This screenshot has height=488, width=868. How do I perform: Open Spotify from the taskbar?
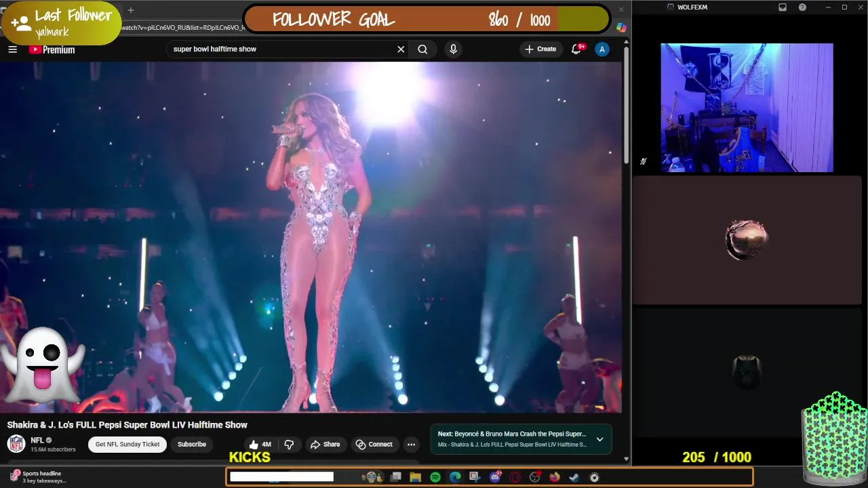tap(435, 477)
